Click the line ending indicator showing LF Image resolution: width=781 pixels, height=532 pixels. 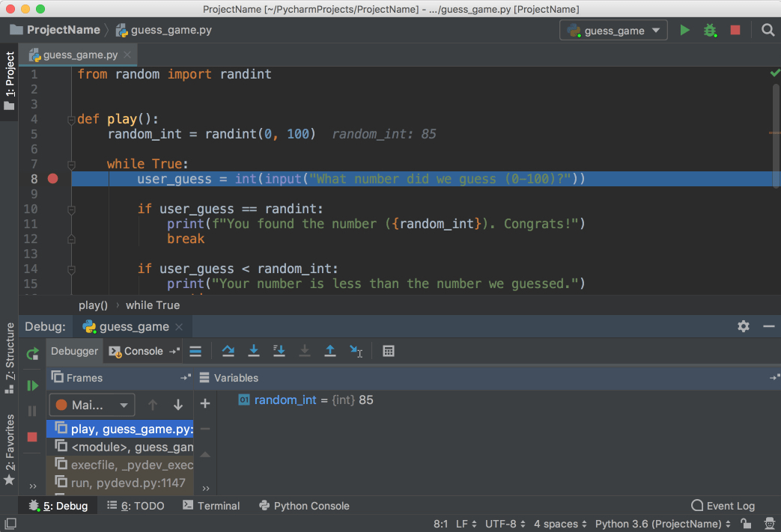461,524
